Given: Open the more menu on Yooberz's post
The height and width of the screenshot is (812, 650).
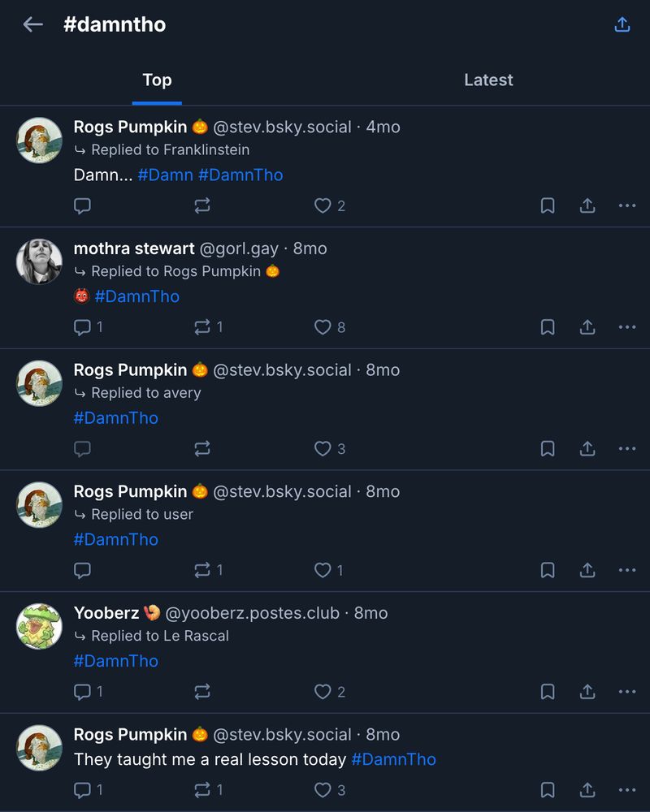Looking at the screenshot, I should pos(626,692).
